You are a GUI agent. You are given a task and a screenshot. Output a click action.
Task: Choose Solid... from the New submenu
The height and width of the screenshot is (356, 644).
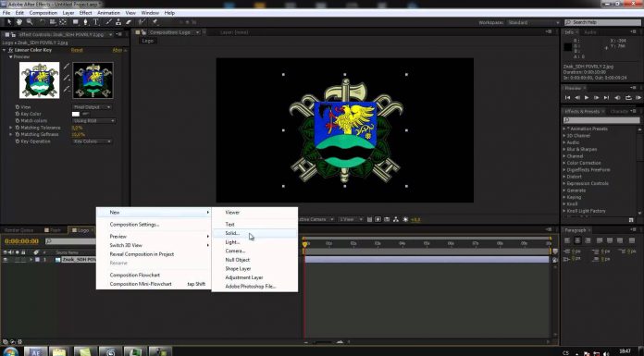(254, 233)
